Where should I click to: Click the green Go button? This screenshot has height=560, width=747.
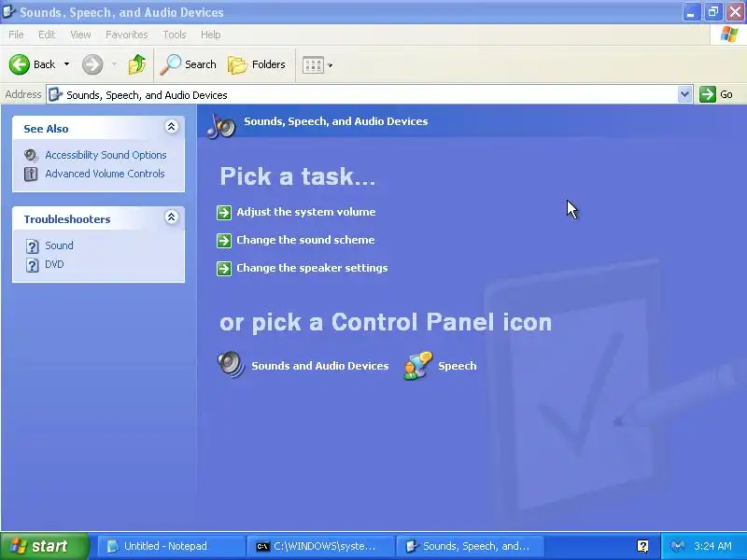(x=716, y=94)
